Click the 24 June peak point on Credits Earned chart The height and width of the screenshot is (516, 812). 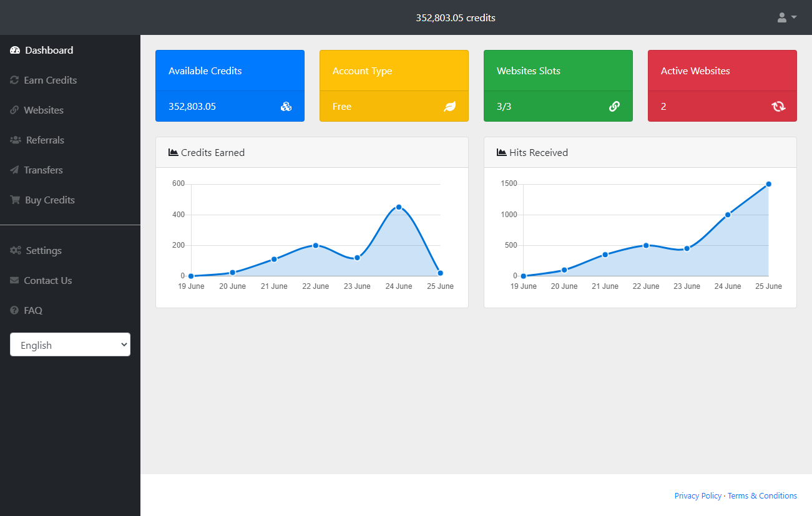pos(399,207)
